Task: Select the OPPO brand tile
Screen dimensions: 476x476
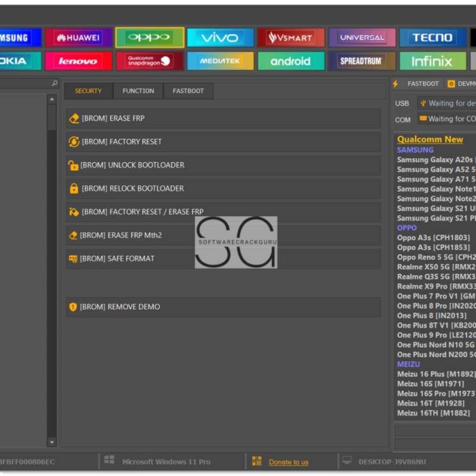Action: (150, 38)
